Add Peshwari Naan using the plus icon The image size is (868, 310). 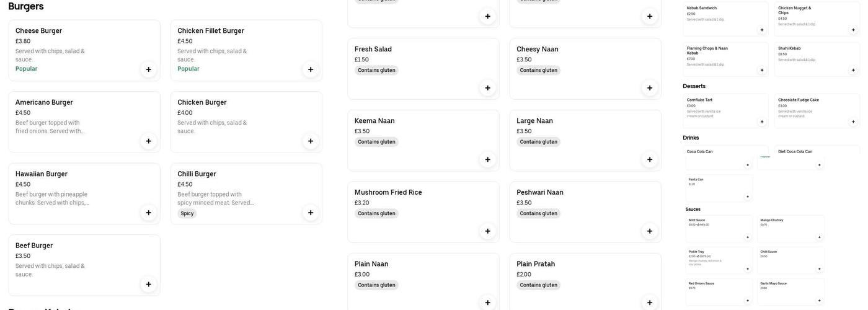[650, 231]
